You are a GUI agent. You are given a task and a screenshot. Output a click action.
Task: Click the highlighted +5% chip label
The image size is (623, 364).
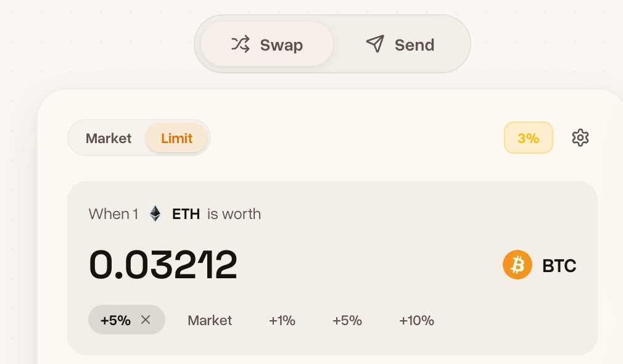115,321
